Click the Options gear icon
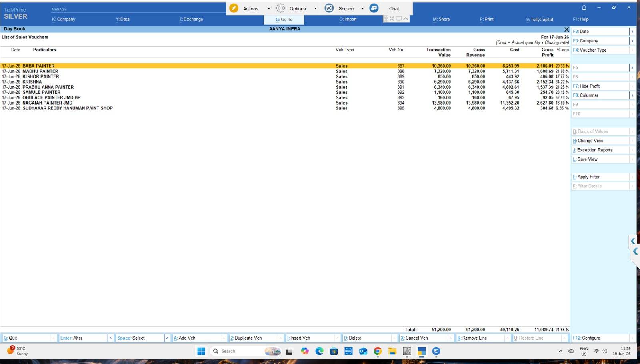This screenshot has width=640, height=364. click(281, 8)
